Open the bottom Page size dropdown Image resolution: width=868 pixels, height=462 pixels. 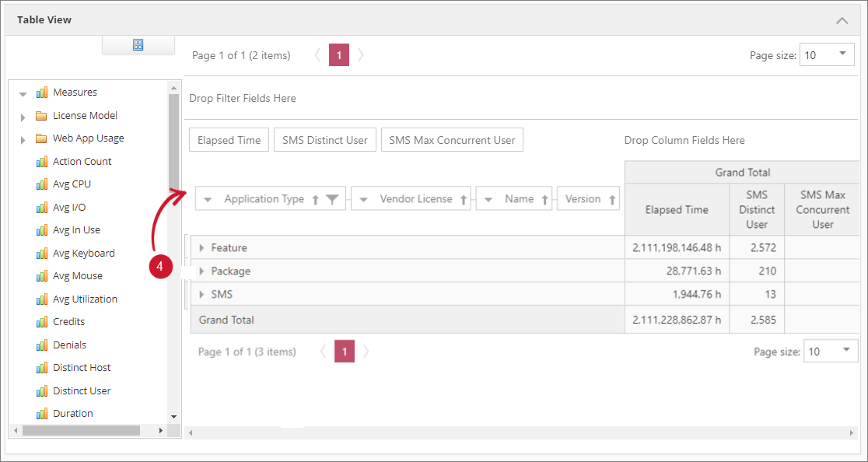click(845, 351)
